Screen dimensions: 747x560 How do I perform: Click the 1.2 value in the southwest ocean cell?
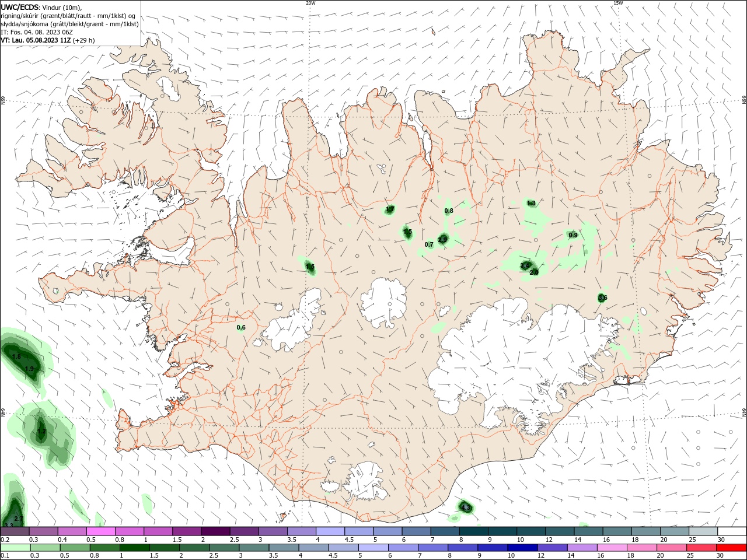(41, 432)
